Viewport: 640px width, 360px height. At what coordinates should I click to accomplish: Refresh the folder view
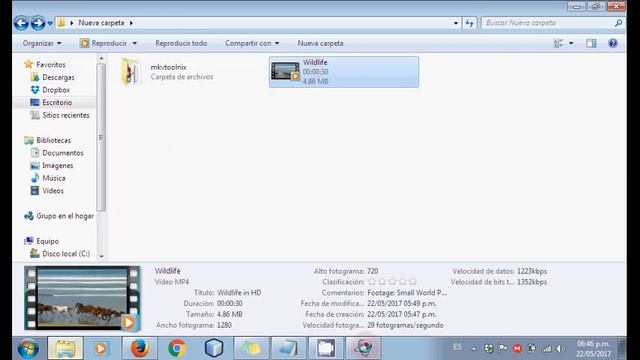coord(469,23)
